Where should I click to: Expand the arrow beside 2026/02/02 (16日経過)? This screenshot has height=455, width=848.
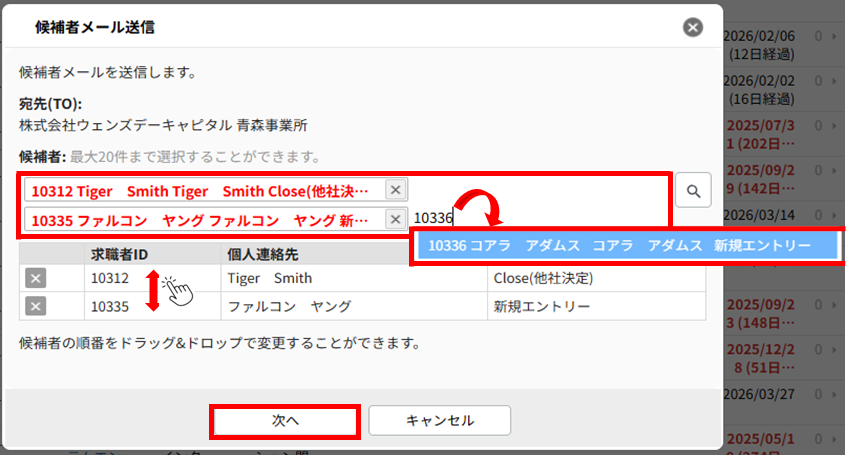click(x=833, y=79)
